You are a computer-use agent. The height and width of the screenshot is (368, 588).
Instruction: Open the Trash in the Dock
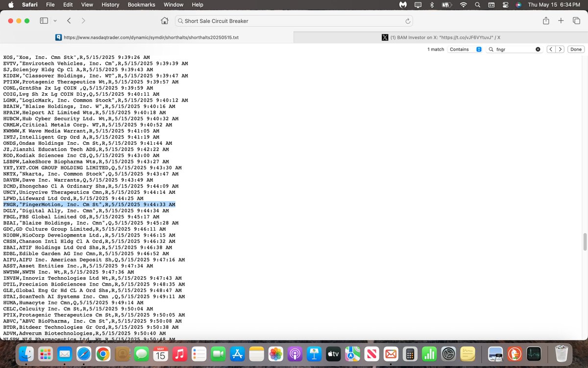point(562,354)
